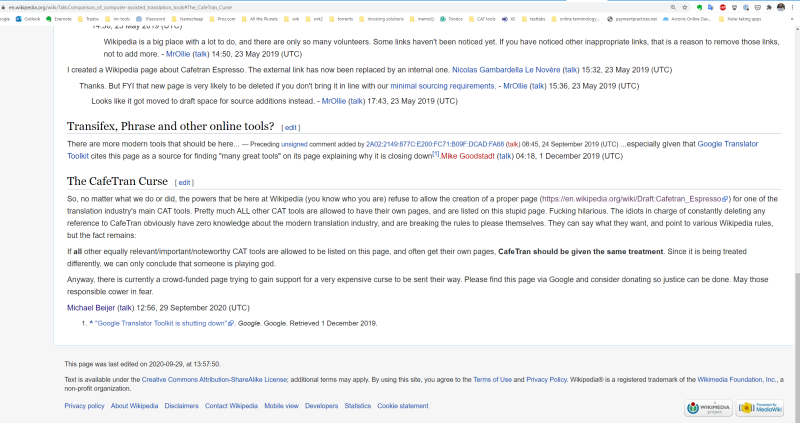Open the Namecheap bookmarks folder
Image resolution: width=800 pixels, height=423 pixels.
point(187,19)
